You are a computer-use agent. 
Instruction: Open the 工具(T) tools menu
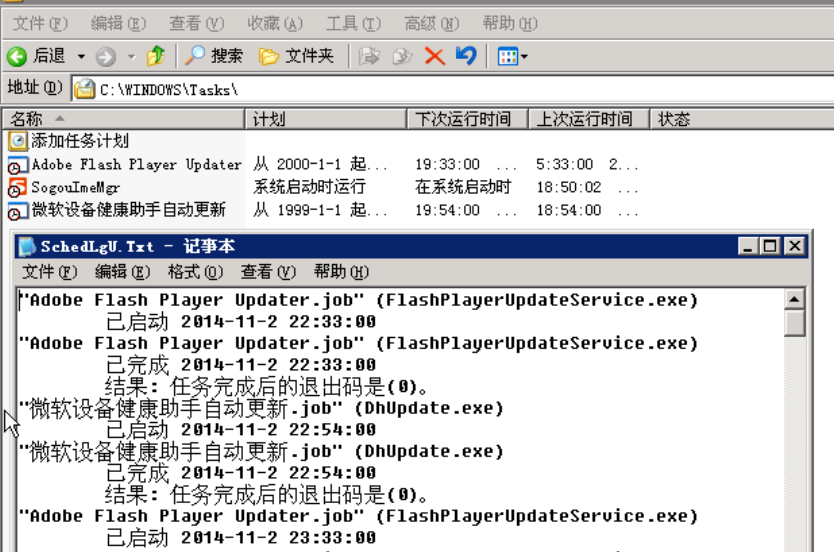pyautogui.click(x=354, y=23)
